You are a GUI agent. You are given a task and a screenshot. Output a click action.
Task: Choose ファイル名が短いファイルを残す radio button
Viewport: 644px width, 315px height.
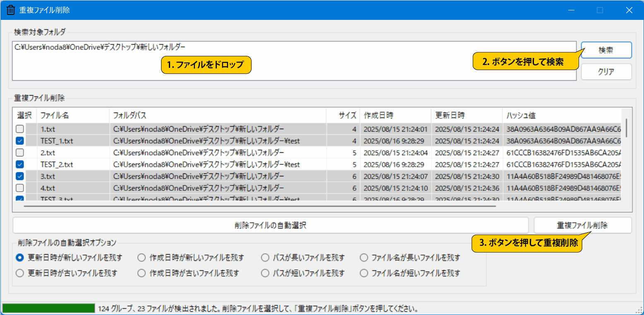(364, 273)
